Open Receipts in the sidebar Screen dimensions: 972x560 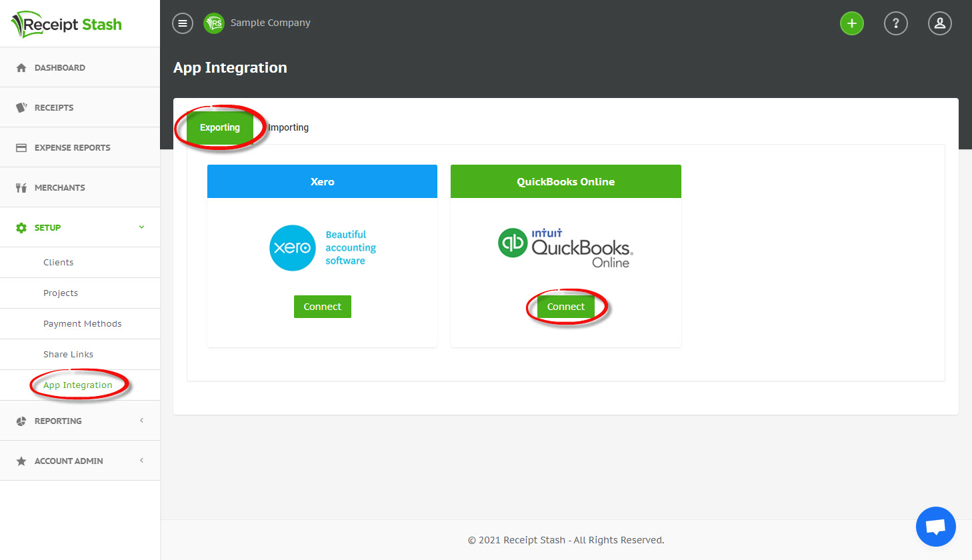click(80, 107)
